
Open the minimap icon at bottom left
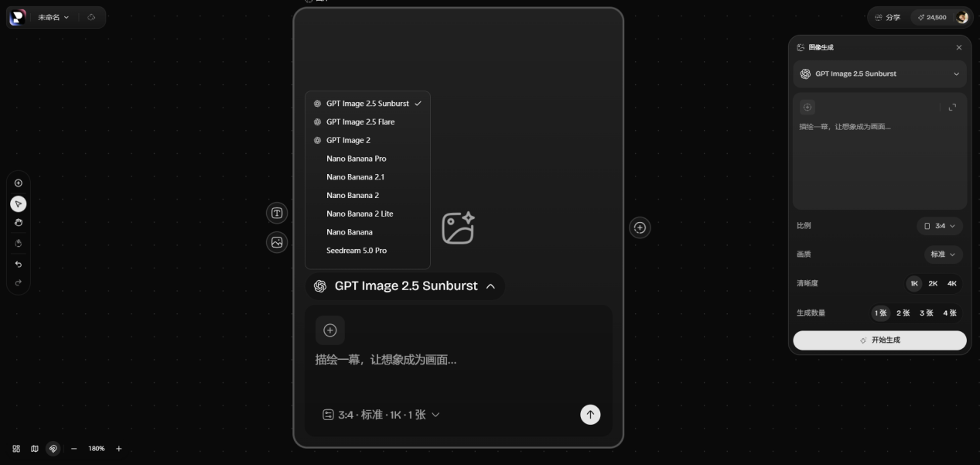tap(35, 449)
